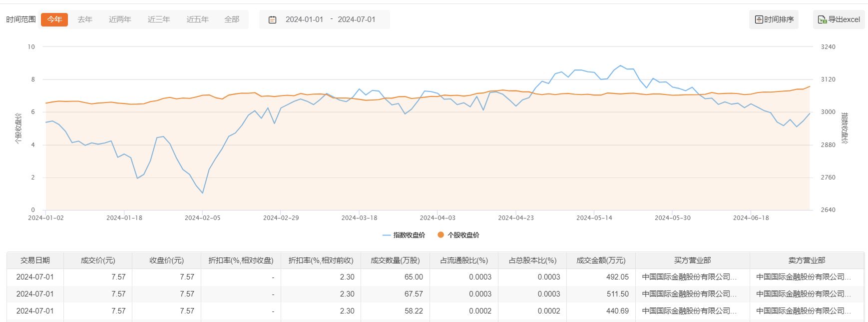Select the 近两年 range option

120,19
